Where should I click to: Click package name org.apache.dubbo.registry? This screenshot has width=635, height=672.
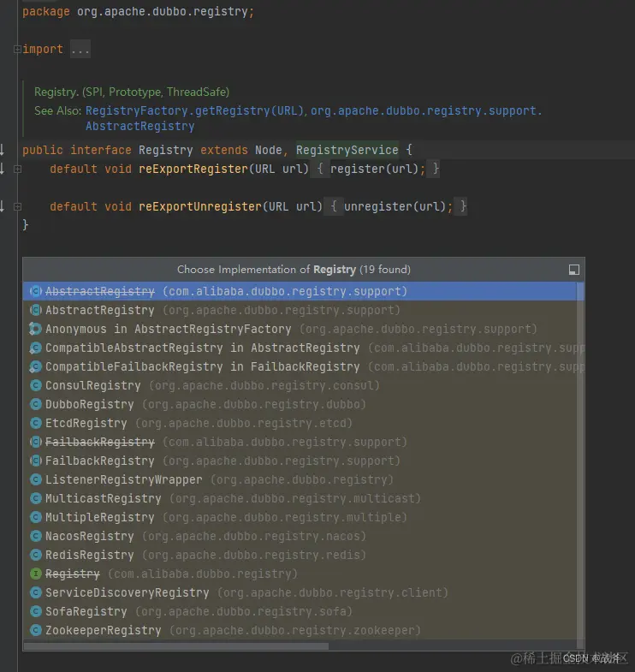pos(163,12)
